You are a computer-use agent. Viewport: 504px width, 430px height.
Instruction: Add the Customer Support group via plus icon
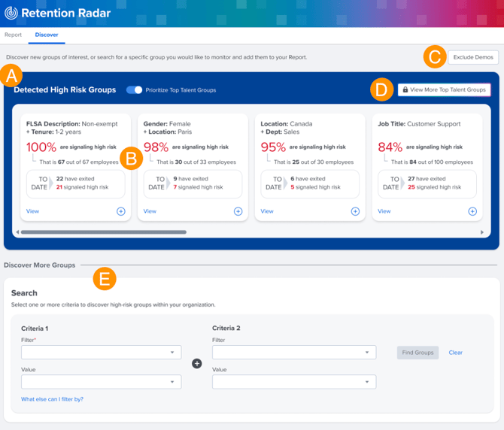tap(472, 211)
